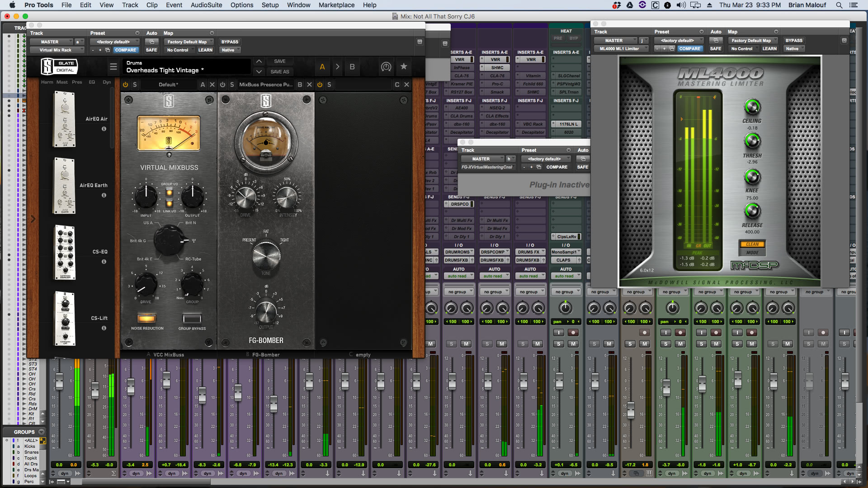Image resolution: width=868 pixels, height=488 pixels.
Task: Open Factory Default Map dropdown in Rack window
Action: click(x=189, y=42)
